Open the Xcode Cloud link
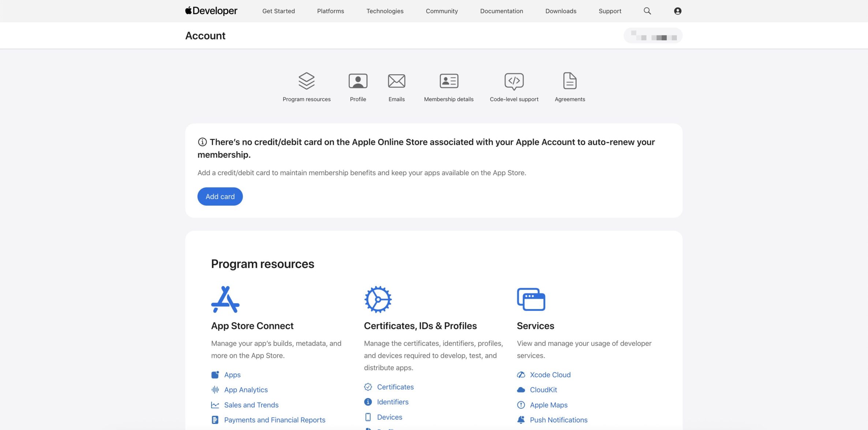Image resolution: width=868 pixels, height=430 pixels. click(550, 375)
